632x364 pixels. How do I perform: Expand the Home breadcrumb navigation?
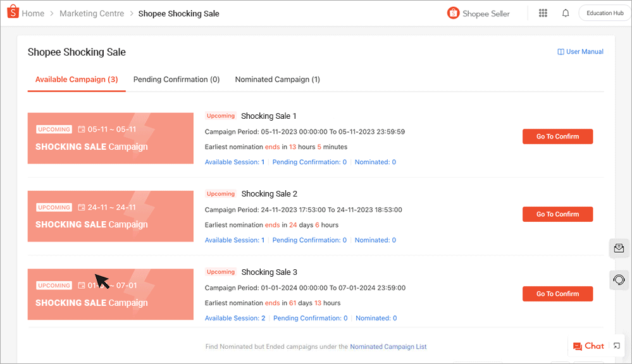tap(33, 13)
